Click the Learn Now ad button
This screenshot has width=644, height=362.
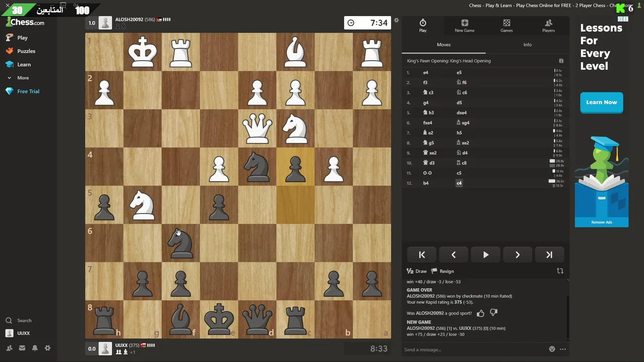point(601,102)
